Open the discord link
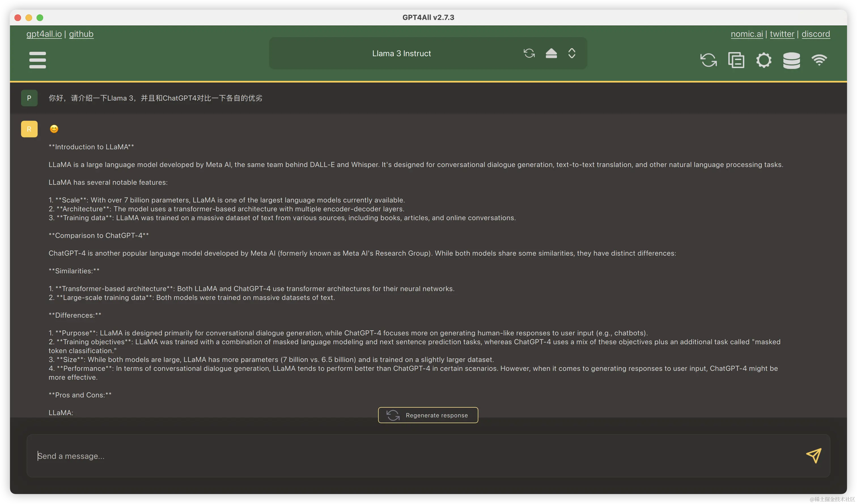Image resolution: width=857 pixels, height=504 pixels. click(816, 34)
